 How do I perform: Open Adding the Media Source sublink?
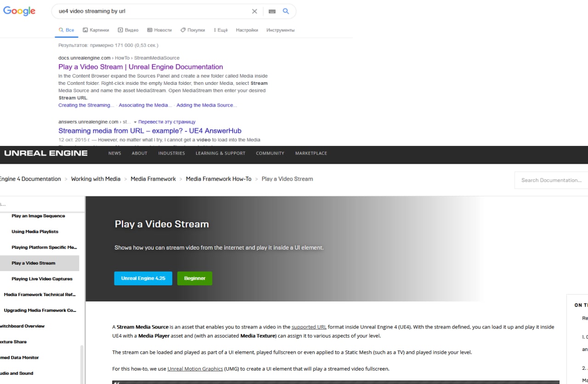(x=207, y=105)
